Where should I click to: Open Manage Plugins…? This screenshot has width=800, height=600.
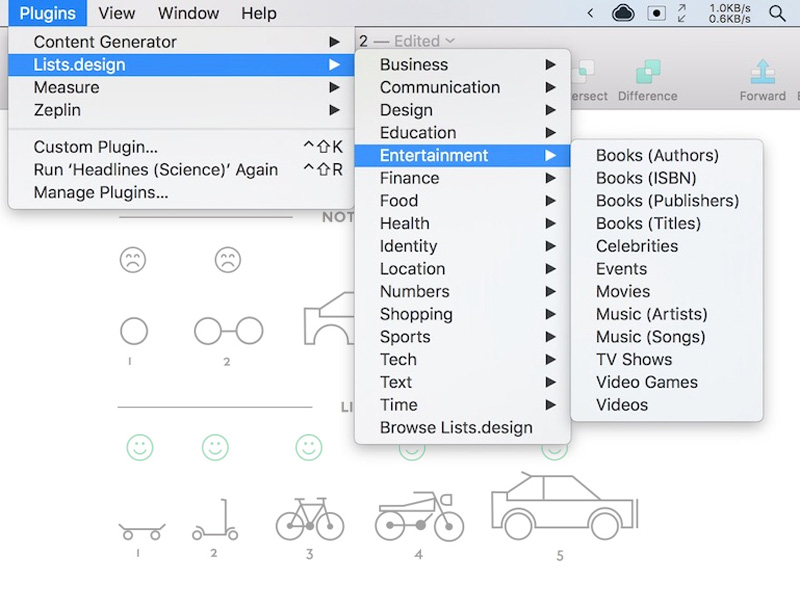[x=181, y=192]
